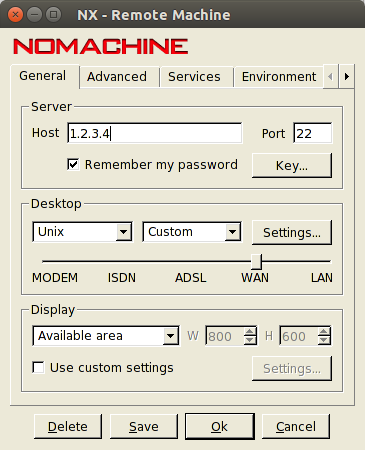Open the Environment tab

(279, 77)
